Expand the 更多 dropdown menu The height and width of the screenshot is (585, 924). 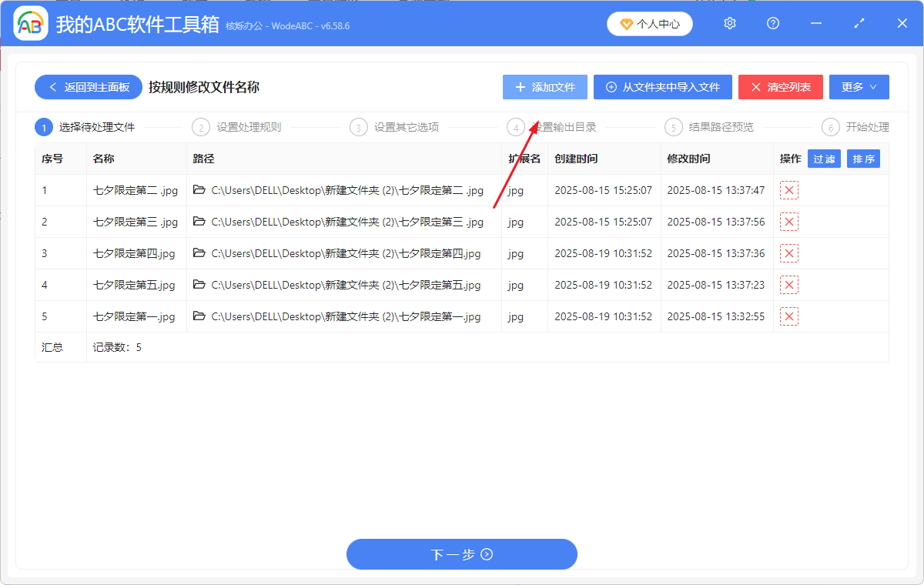(x=859, y=86)
